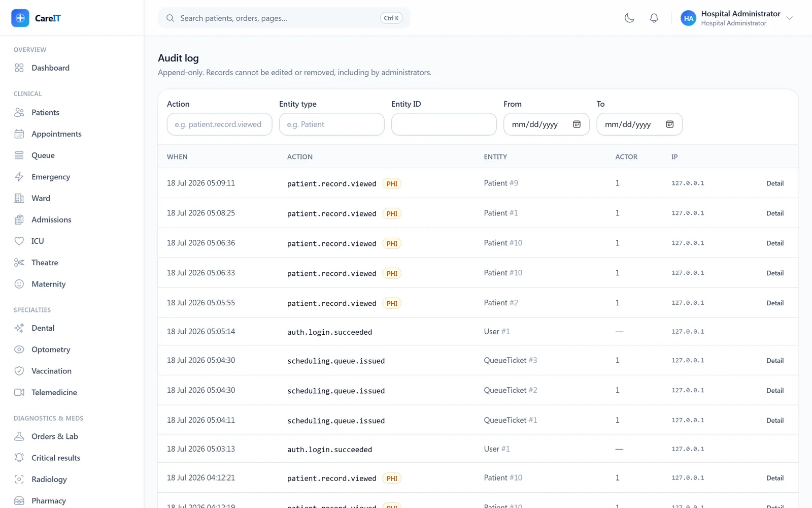Select timestamp 18 Jul 2026 05:05:14
Screen dimensions: 812x508
click(201, 332)
